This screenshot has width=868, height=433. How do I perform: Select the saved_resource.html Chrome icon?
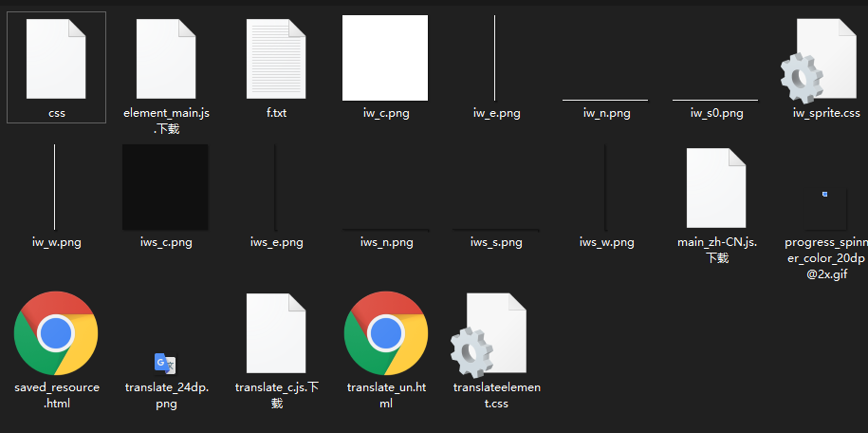[56, 334]
